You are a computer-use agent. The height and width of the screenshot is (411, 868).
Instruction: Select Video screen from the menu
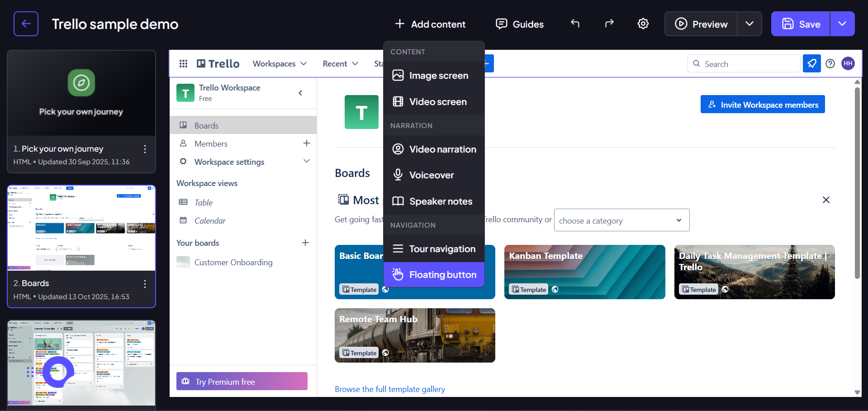[x=434, y=101]
